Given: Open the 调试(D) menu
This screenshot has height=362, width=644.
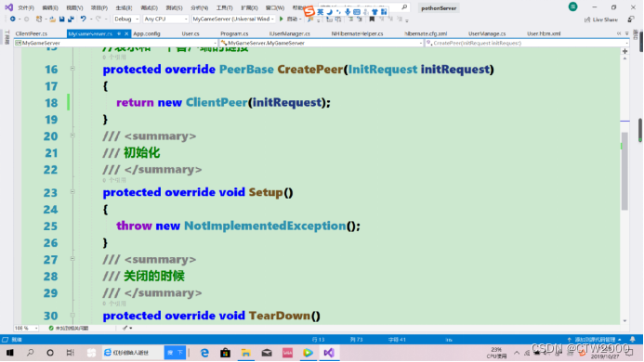Looking at the screenshot, I should (149, 7).
